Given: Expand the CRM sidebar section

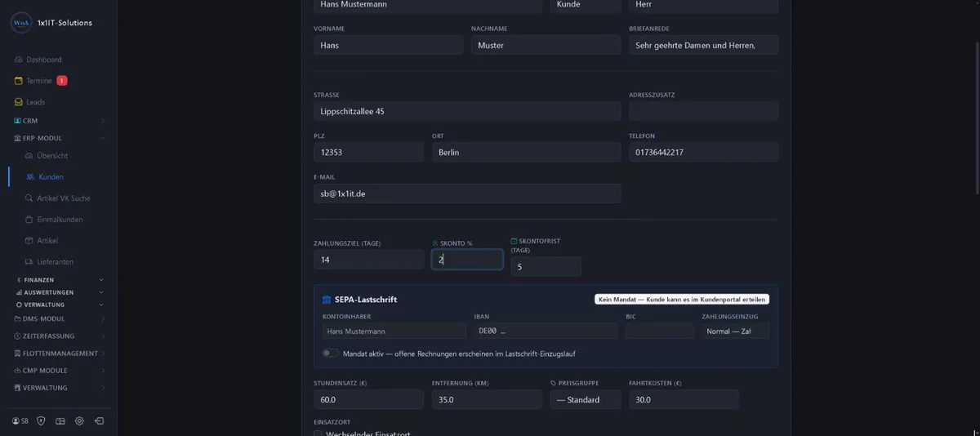Looking at the screenshot, I should point(103,121).
